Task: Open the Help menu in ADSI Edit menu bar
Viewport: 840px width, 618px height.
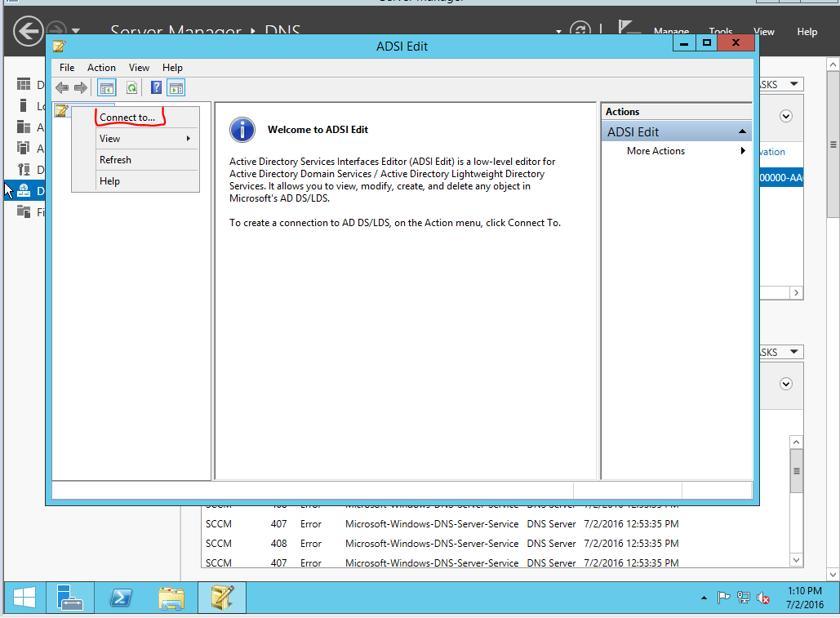Action: pyautogui.click(x=172, y=68)
